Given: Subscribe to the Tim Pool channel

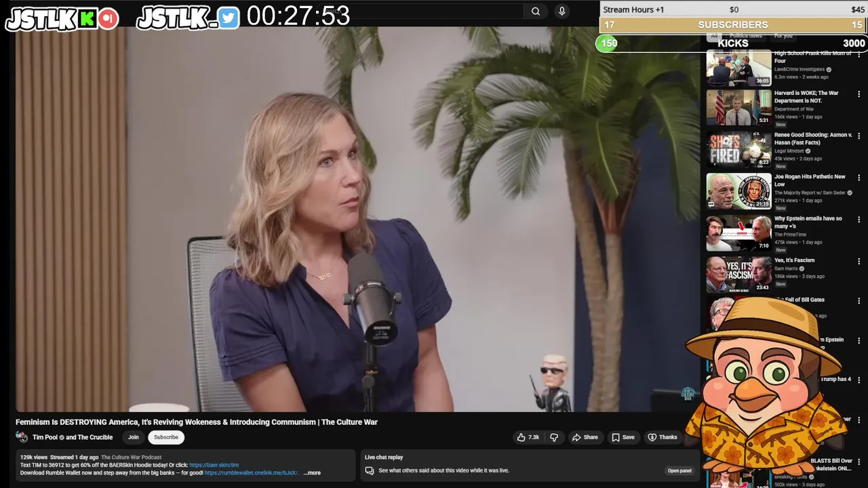Looking at the screenshot, I should coord(165,437).
